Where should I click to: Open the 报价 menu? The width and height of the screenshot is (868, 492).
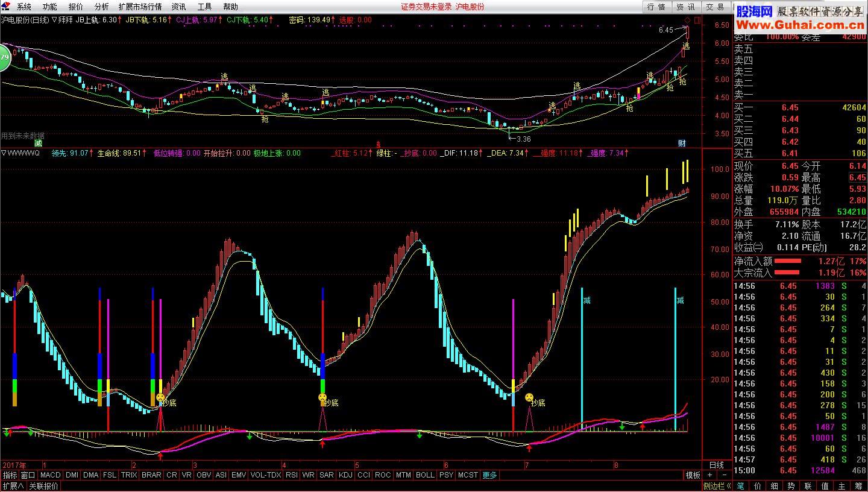[76, 7]
